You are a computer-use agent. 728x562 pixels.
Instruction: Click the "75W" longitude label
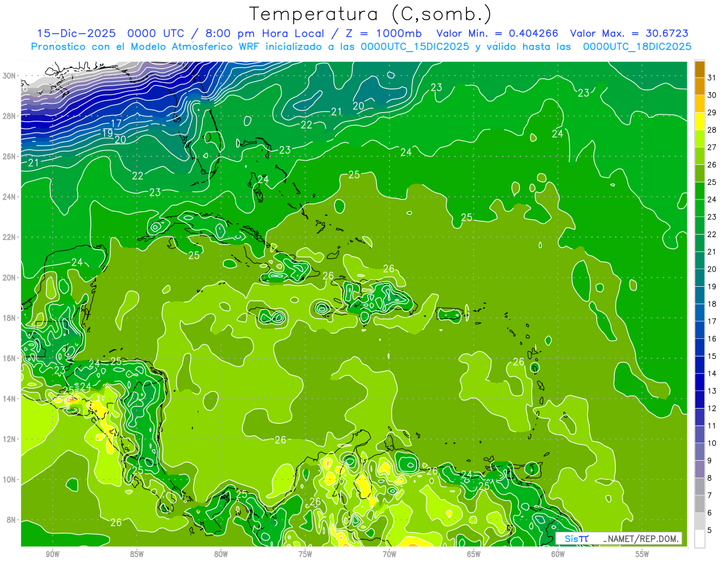305,554
